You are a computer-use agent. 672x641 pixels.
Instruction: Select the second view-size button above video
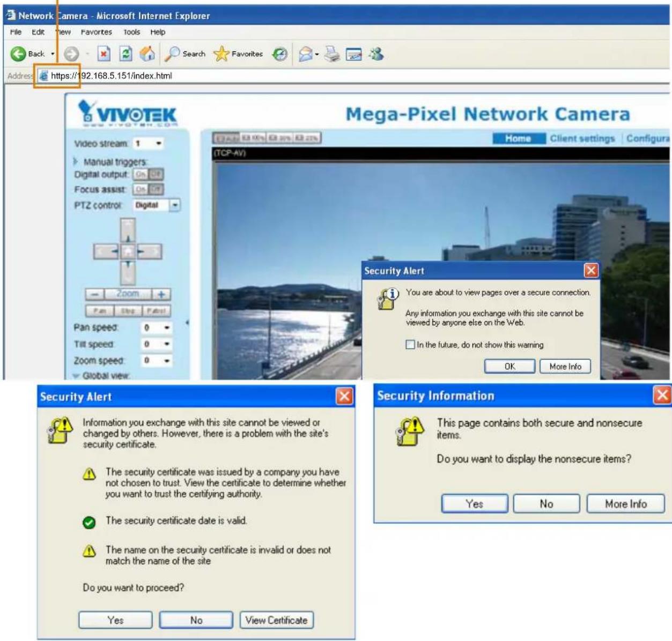coord(253,138)
